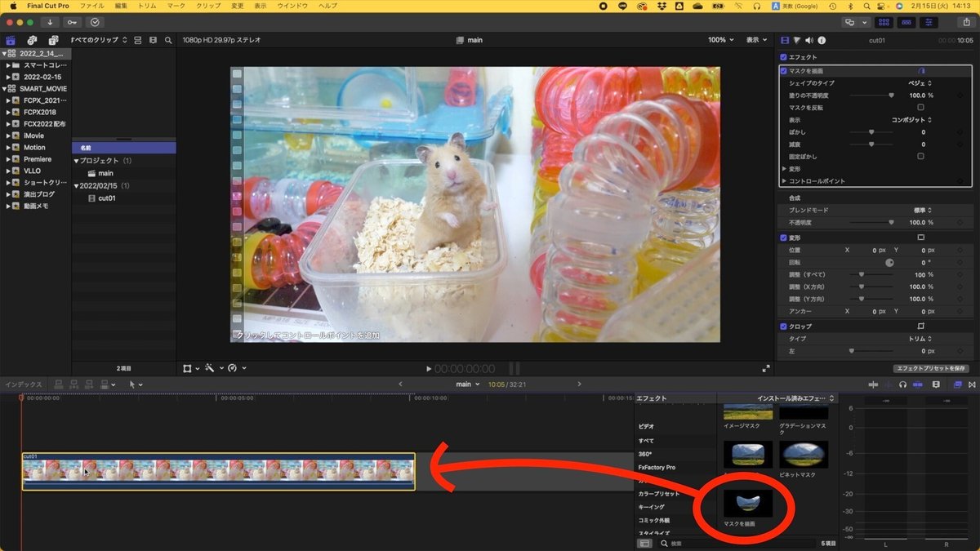Enable the マスクを反転 checkbox
The height and width of the screenshot is (551, 980).
pos(921,107)
